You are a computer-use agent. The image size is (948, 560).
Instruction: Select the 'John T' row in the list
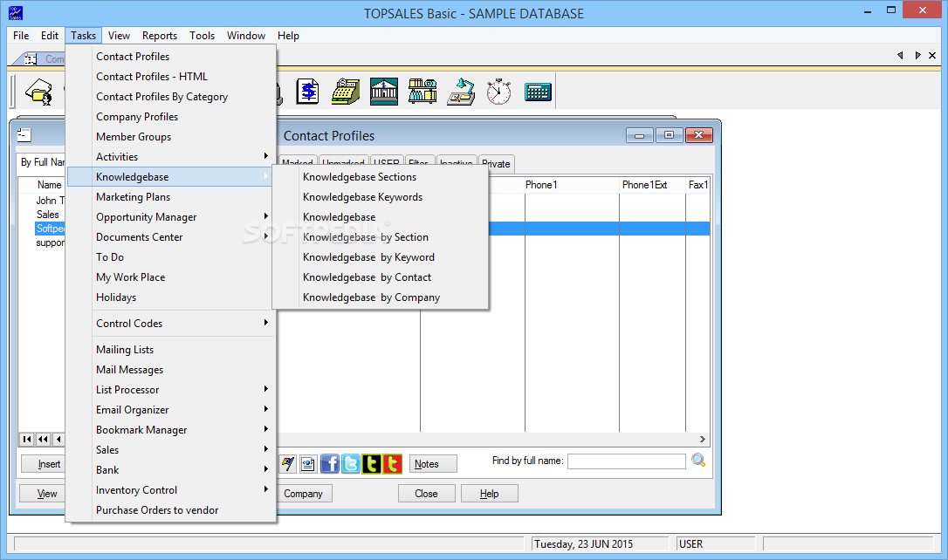pyautogui.click(x=50, y=201)
